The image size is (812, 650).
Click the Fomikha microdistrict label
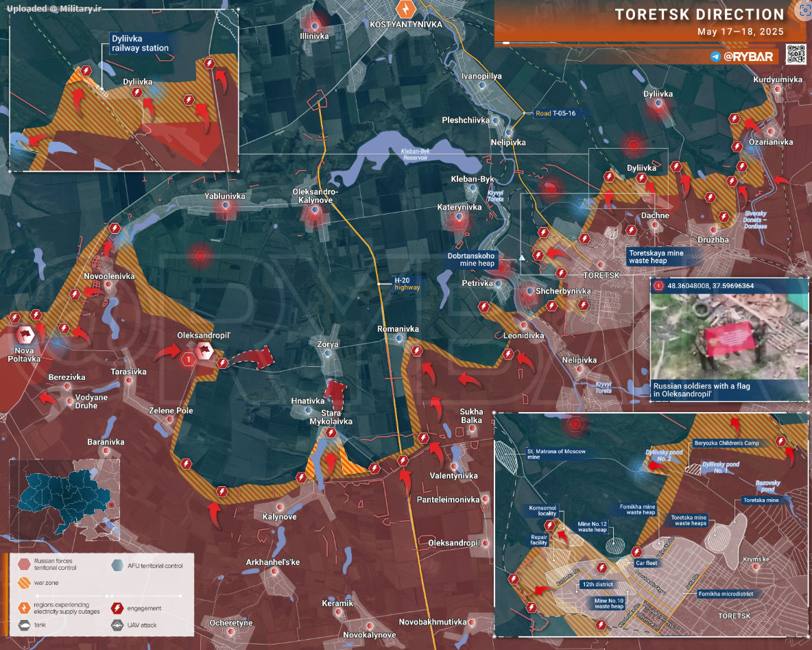point(726,594)
